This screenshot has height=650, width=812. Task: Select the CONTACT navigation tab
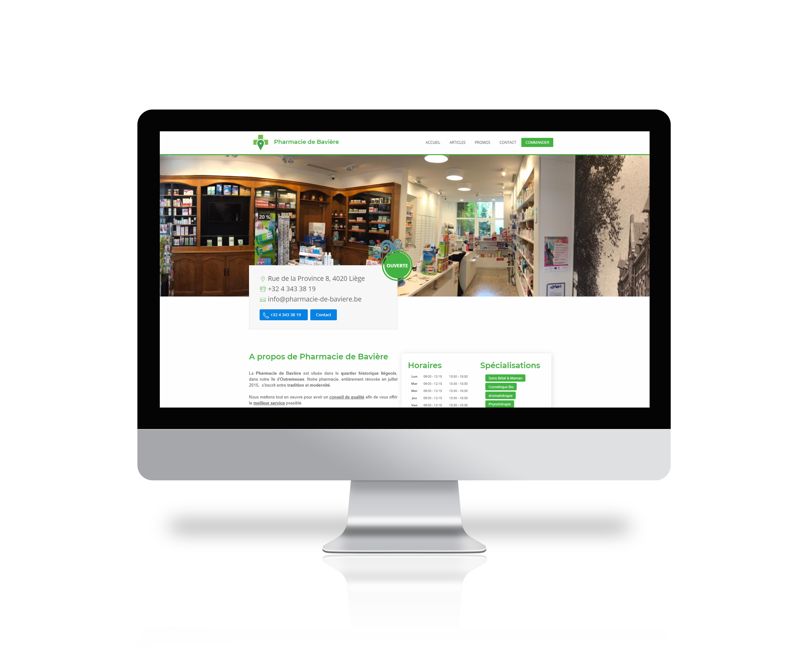(508, 142)
